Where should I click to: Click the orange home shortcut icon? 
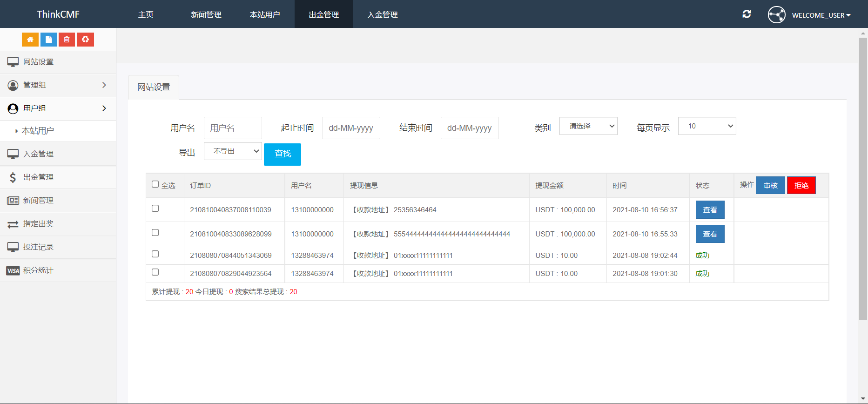[30, 40]
